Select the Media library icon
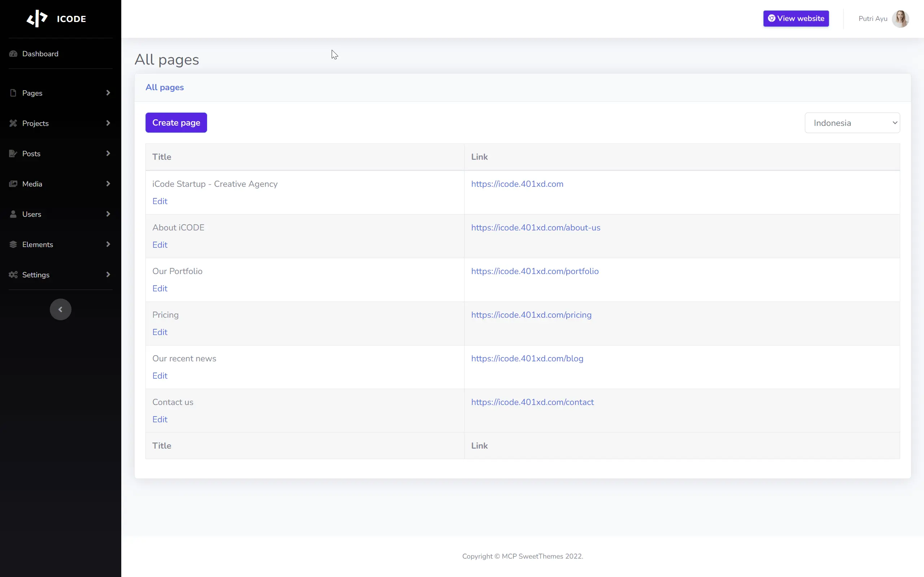The image size is (924, 577). point(13,184)
